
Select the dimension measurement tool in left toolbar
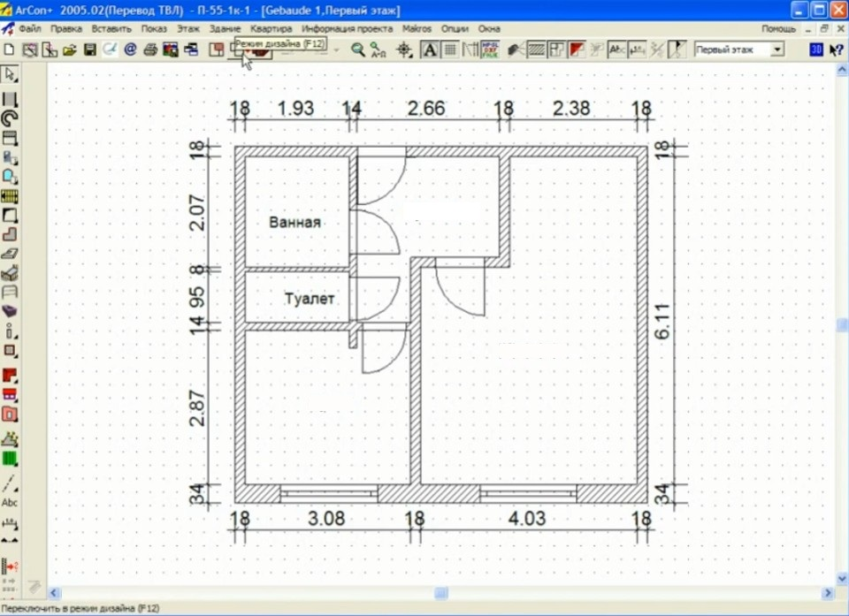pos(10,523)
